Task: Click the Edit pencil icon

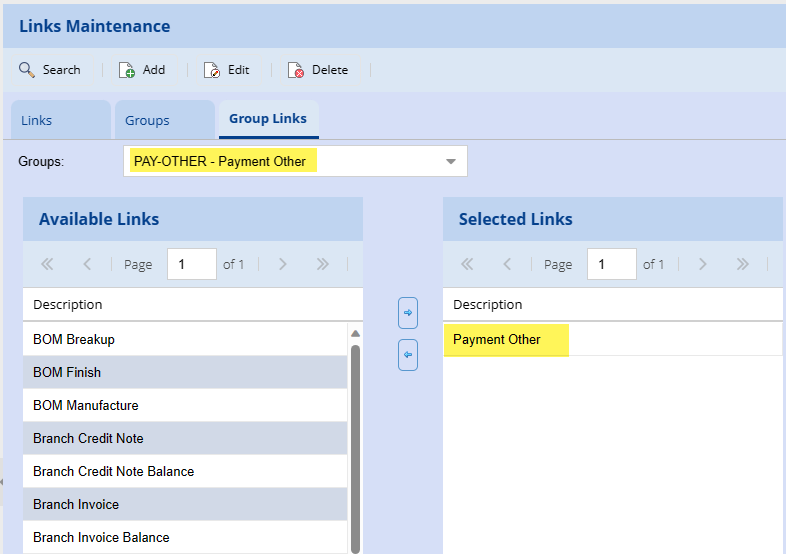Action: pyautogui.click(x=211, y=70)
